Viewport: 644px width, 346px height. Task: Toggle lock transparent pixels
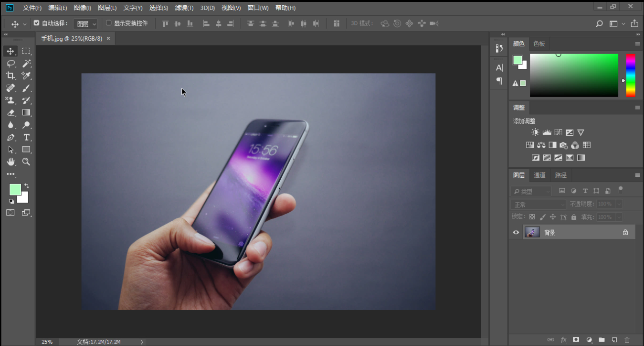[x=532, y=217]
